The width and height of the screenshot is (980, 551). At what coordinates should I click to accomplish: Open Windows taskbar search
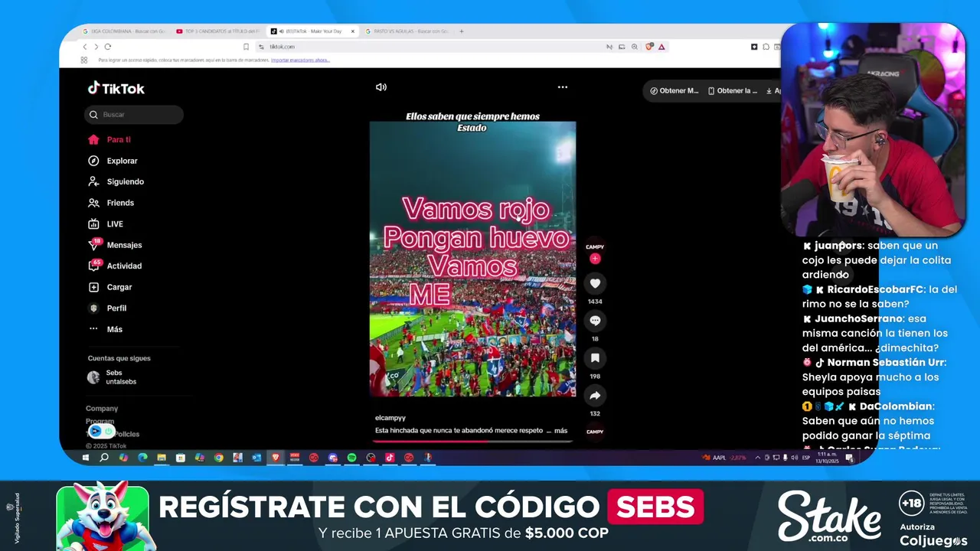coord(104,458)
